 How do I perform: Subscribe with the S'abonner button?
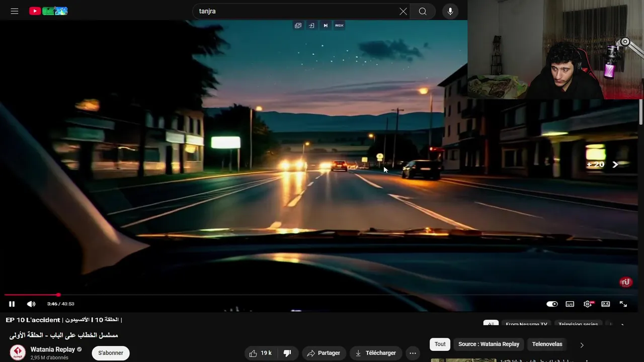(111, 353)
